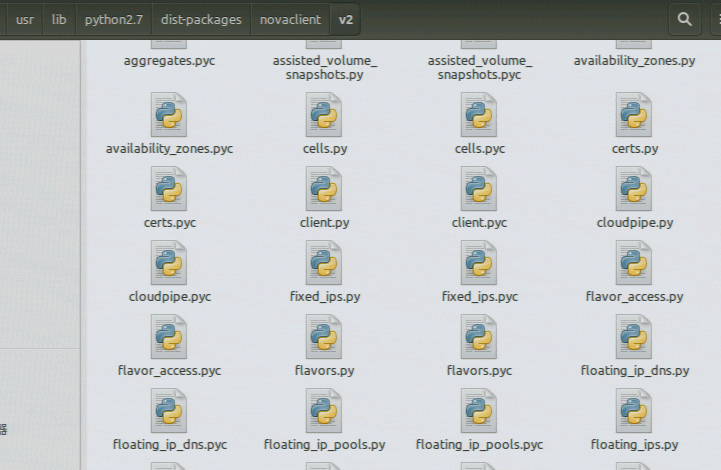Select the cells.py file icon
This screenshot has height=470, width=721.
point(324,115)
